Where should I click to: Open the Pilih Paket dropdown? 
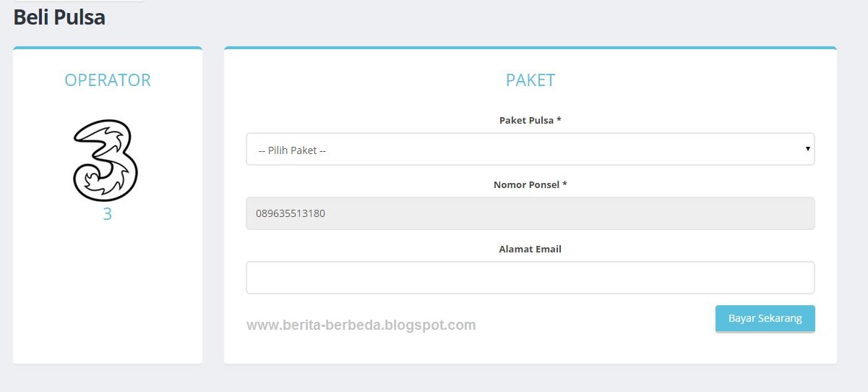pyautogui.click(x=530, y=149)
